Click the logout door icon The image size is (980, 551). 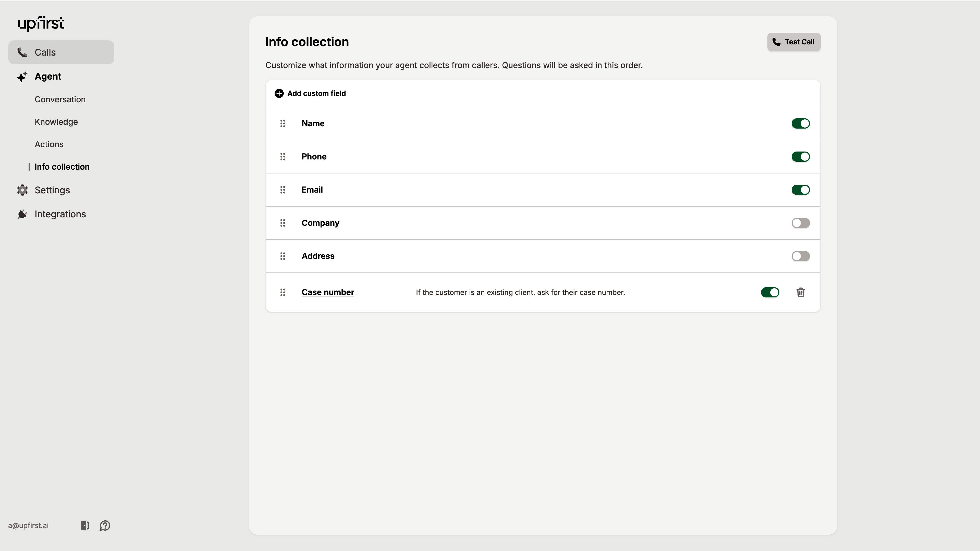tap(85, 525)
